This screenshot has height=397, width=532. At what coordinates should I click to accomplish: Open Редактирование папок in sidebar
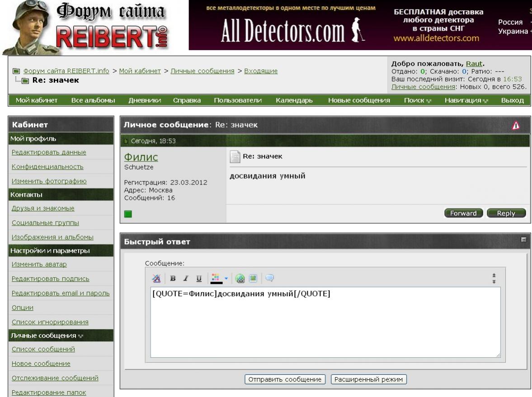coord(49,392)
